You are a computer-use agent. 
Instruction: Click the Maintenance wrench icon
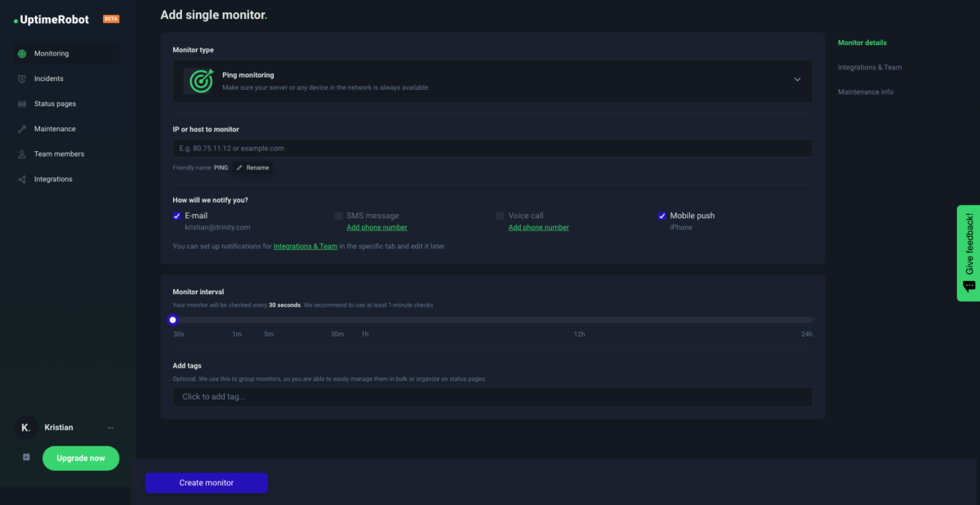click(x=22, y=129)
